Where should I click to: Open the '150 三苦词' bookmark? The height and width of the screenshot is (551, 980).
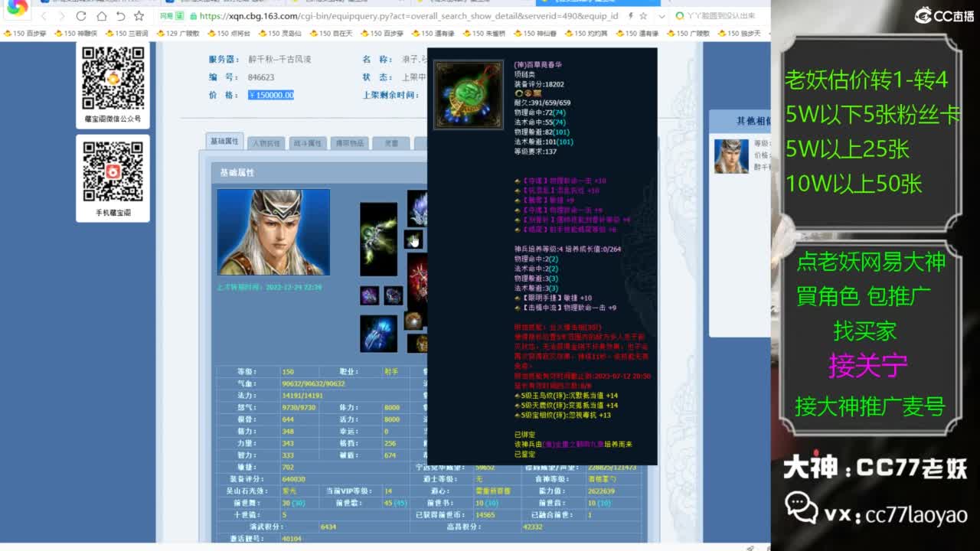127,34
